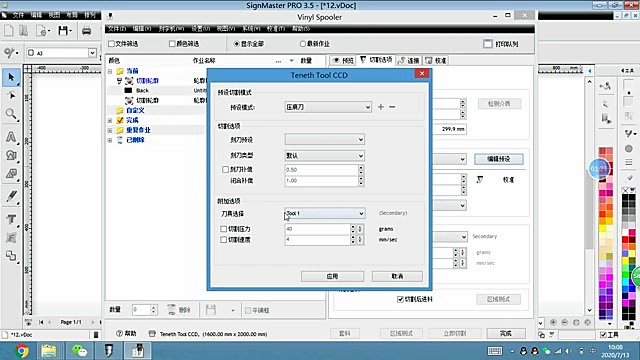Toggle the color filter checkbox
This screenshot has width=640, height=360.
coord(172,44)
